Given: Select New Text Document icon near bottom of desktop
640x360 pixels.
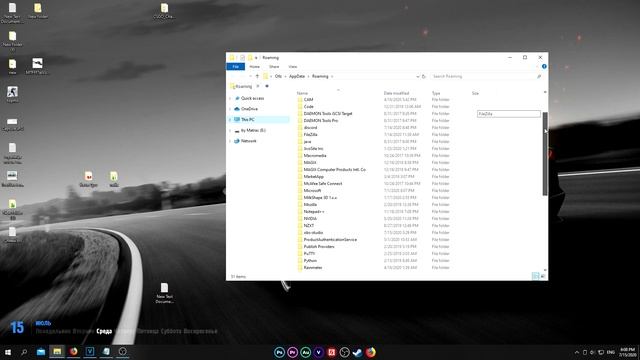Looking at the screenshot, I should point(164,293).
